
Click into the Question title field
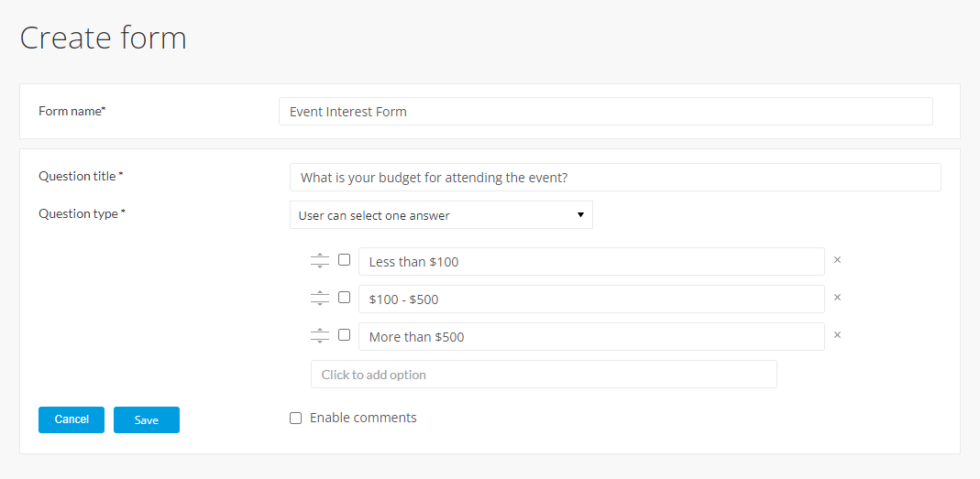[615, 178]
